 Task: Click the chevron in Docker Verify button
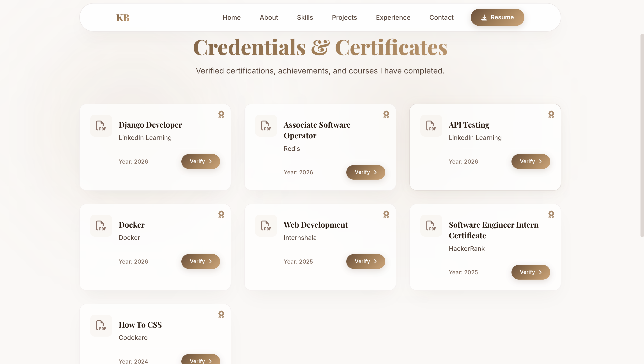(210, 261)
